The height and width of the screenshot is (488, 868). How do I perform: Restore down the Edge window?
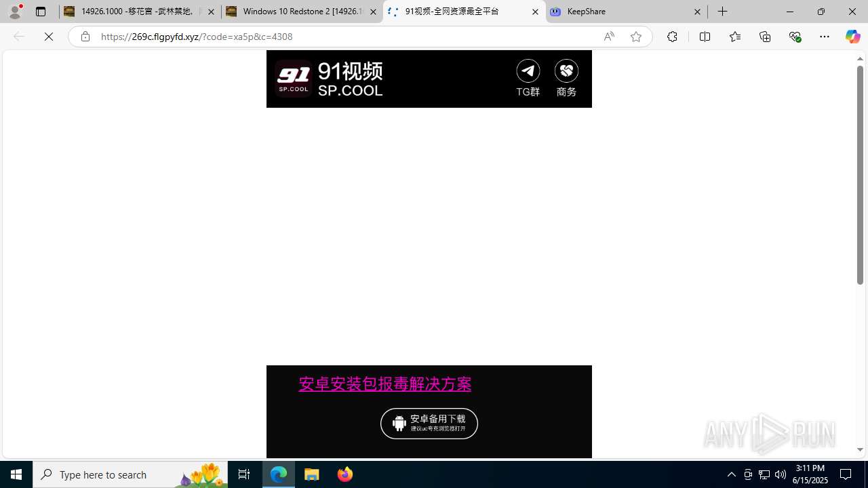(x=821, y=12)
